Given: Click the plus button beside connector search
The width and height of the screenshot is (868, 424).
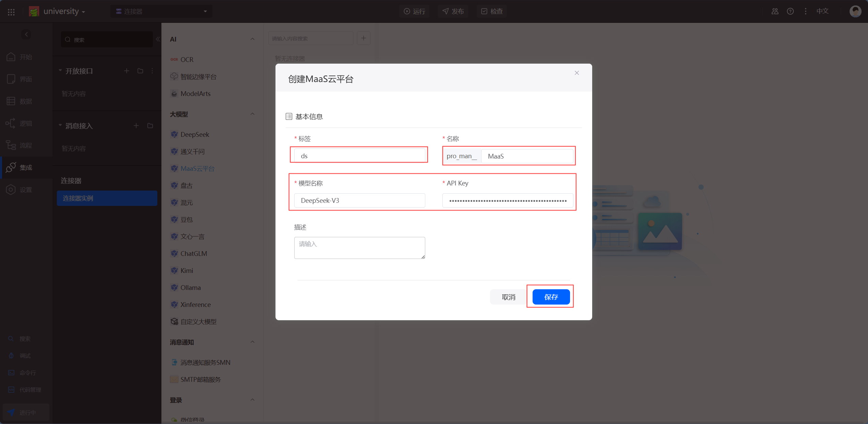Looking at the screenshot, I should click(363, 38).
